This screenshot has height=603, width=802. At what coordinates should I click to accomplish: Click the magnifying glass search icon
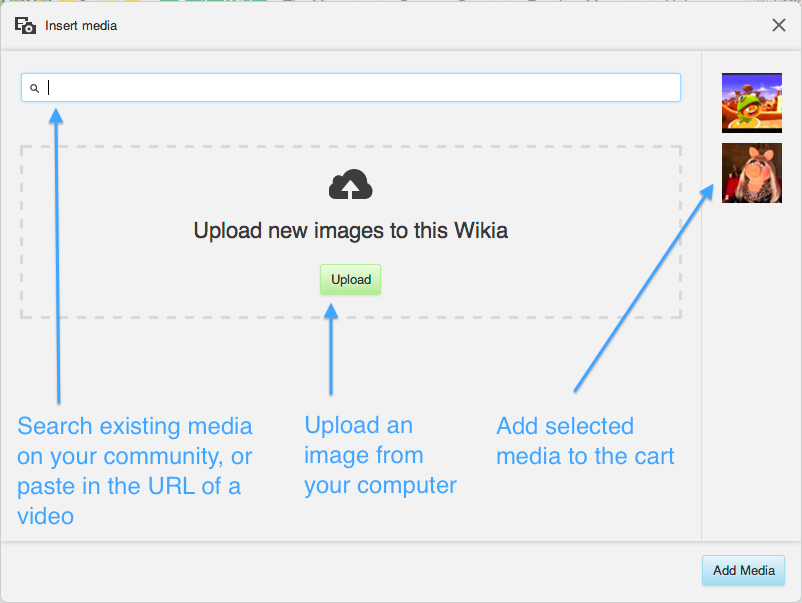tap(34, 88)
